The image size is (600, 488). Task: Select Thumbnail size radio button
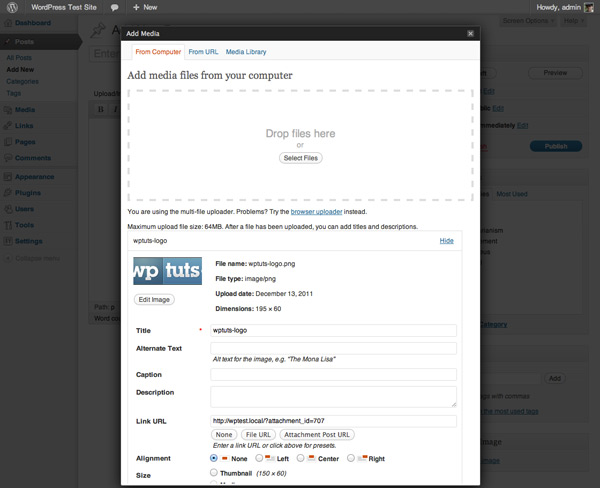(214, 472)
